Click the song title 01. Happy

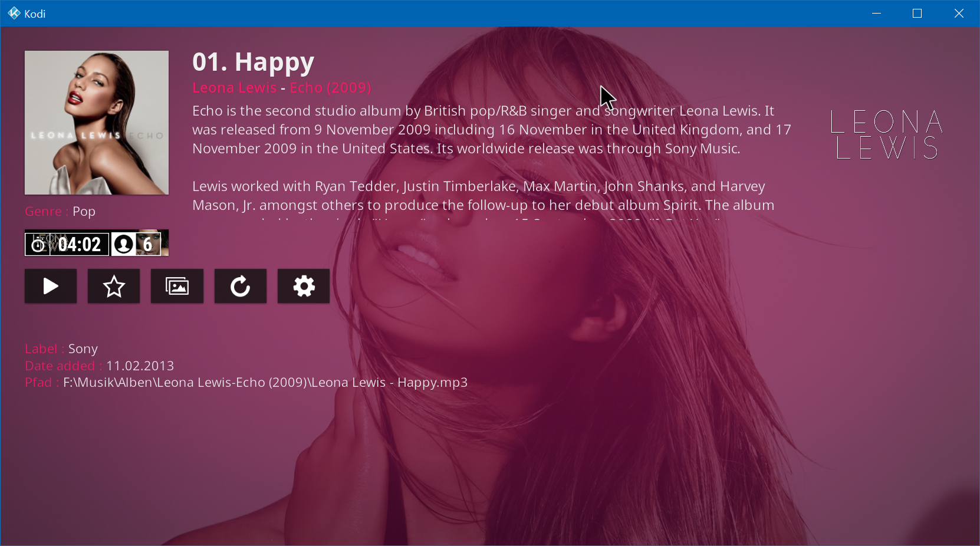click(253, 62)
